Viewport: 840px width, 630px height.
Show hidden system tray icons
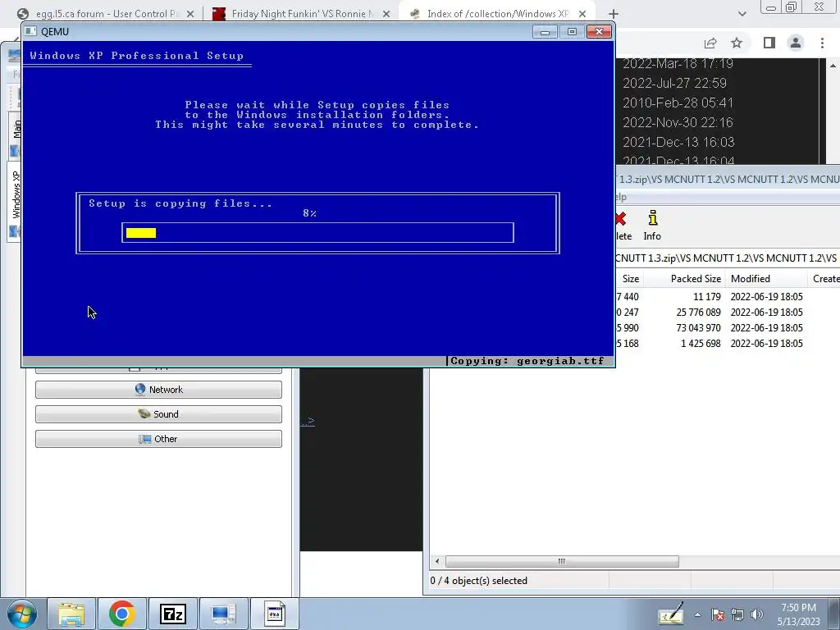pos(697,614)
